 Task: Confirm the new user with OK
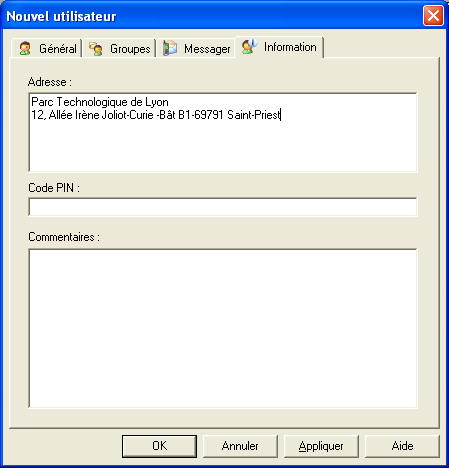coord(159,446)
